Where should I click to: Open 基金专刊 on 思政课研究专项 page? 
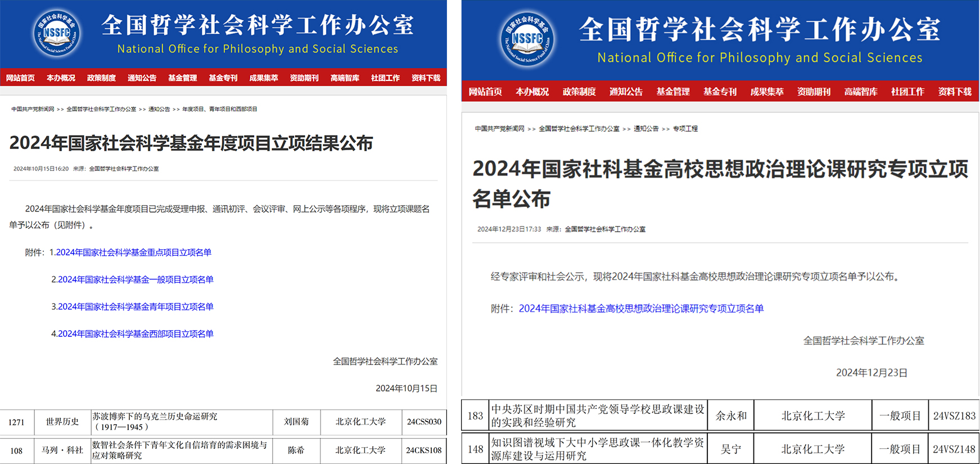(x=720, y=91)
